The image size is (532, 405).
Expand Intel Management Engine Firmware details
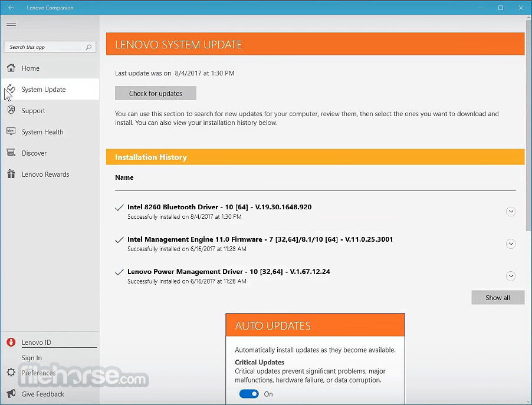[511, 244]
